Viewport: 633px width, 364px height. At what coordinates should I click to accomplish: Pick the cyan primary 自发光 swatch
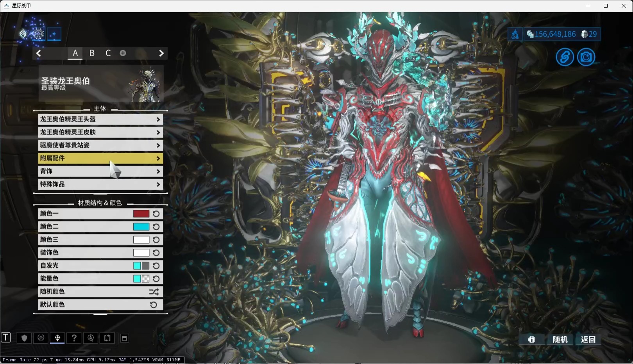point(137,266)
